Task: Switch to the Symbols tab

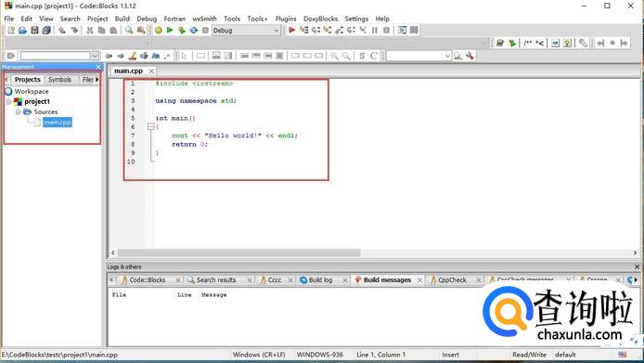Action: coord(59,79)
